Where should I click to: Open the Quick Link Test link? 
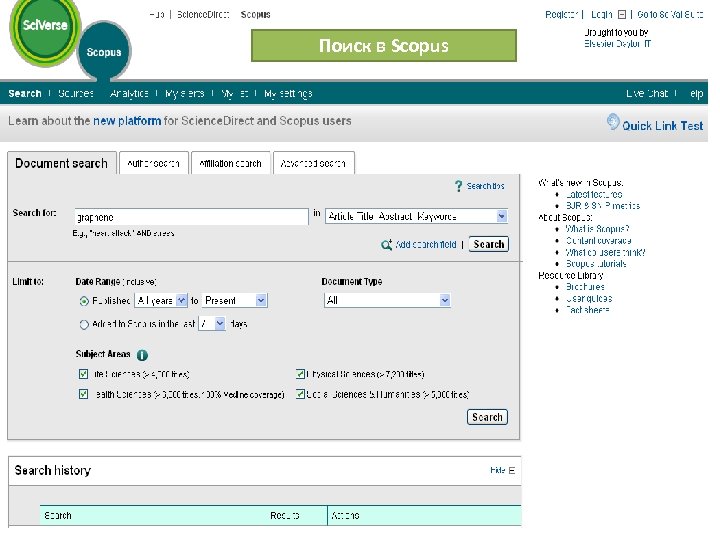point(663,126)
